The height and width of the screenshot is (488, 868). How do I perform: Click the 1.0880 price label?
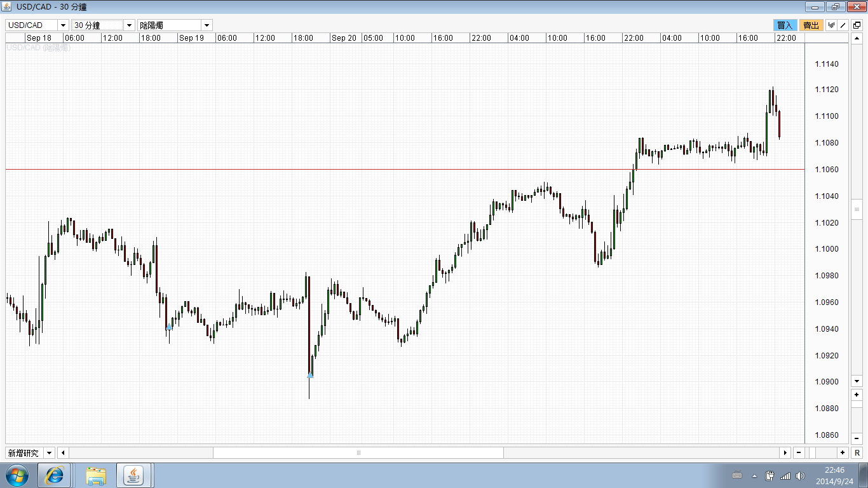pos(827,409)
